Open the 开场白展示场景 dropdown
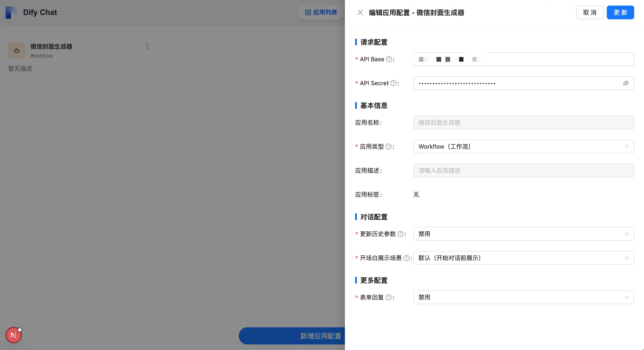Viewport: 644px width, 350px height. (524, 258)
